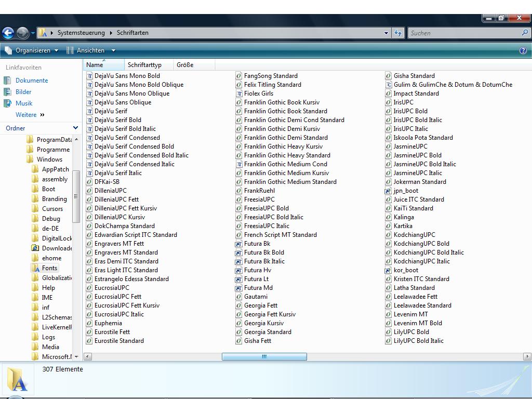Click the blue help question mark icon

523,50
